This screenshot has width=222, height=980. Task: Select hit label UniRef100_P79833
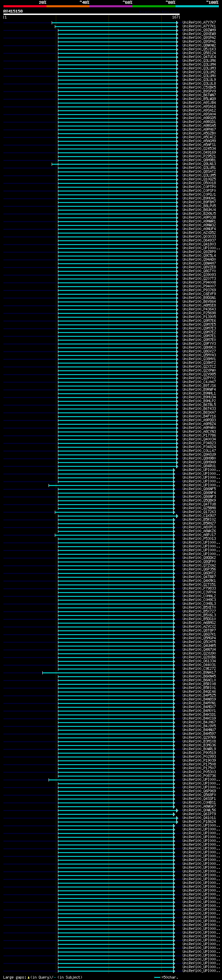(199, 589)
